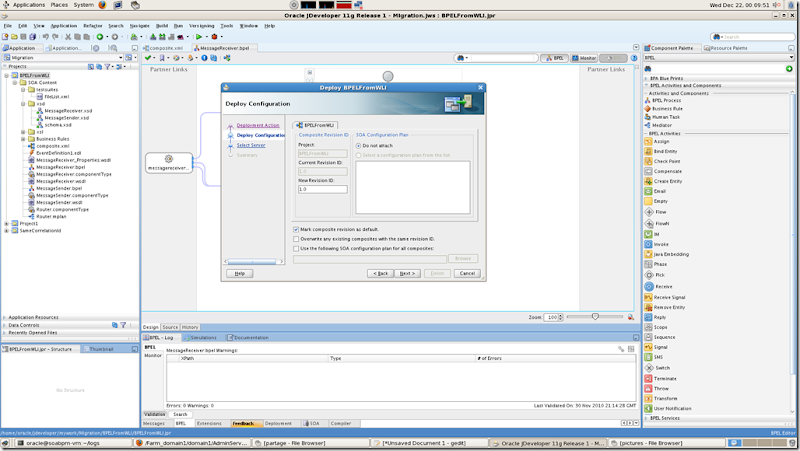Enable Use the following SOA configuration plan
The height and width of the screenshot is (451, 800).
coord(296,248)
